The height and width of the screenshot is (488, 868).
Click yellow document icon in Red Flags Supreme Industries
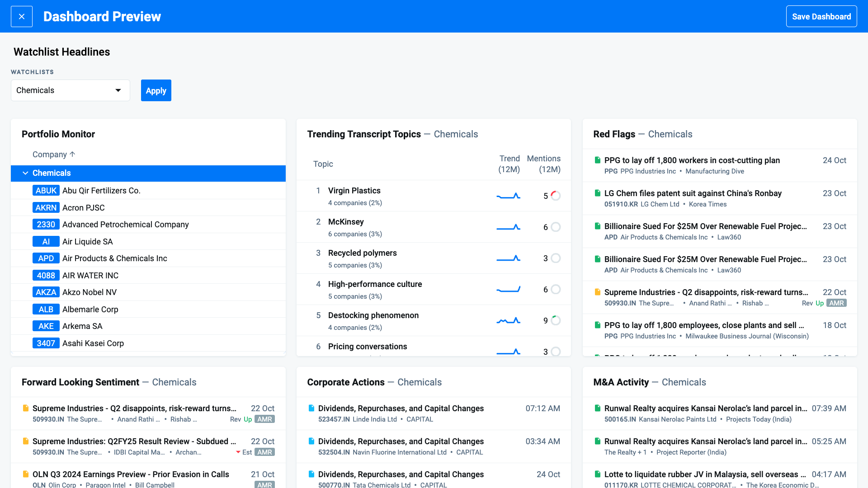pyautogui.click(x=597, y=292)
